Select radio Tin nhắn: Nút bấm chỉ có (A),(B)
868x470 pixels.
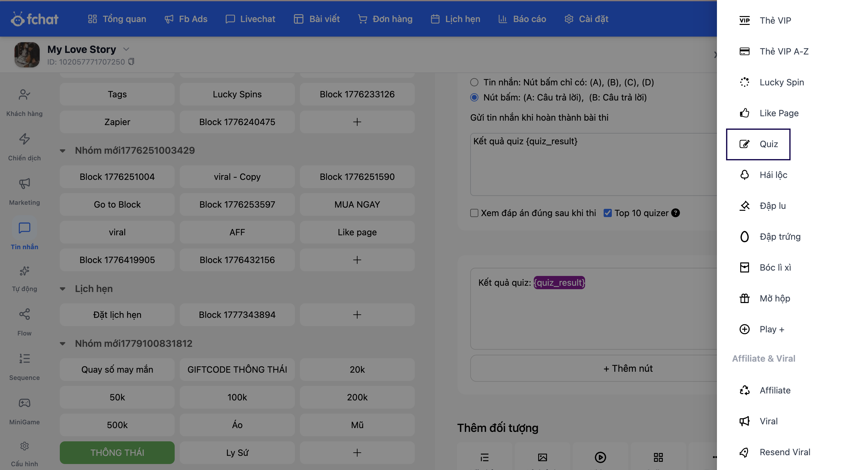point(474,82)
